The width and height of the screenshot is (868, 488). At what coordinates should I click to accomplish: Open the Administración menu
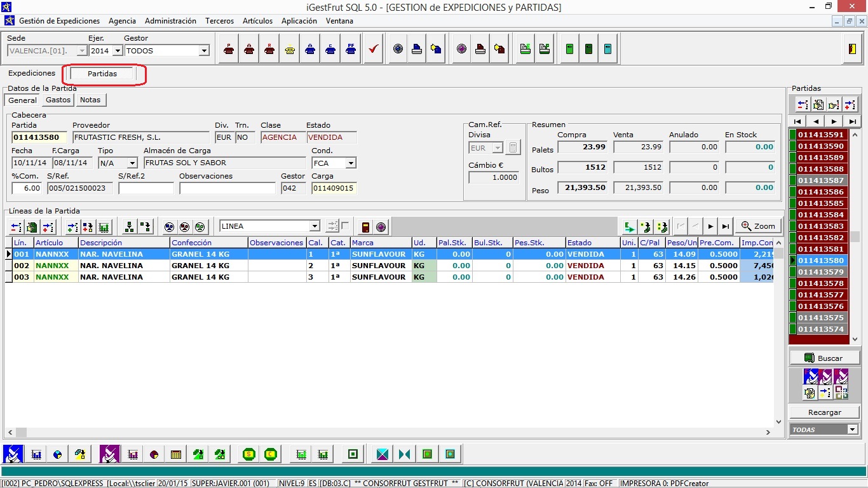coord(170,21)
